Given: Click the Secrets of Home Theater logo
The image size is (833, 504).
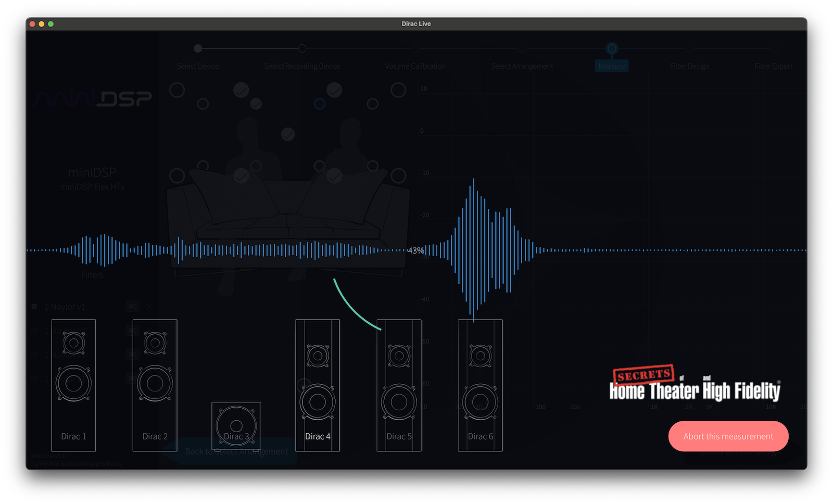Looking at the screenshot, I should click(695, 384).
